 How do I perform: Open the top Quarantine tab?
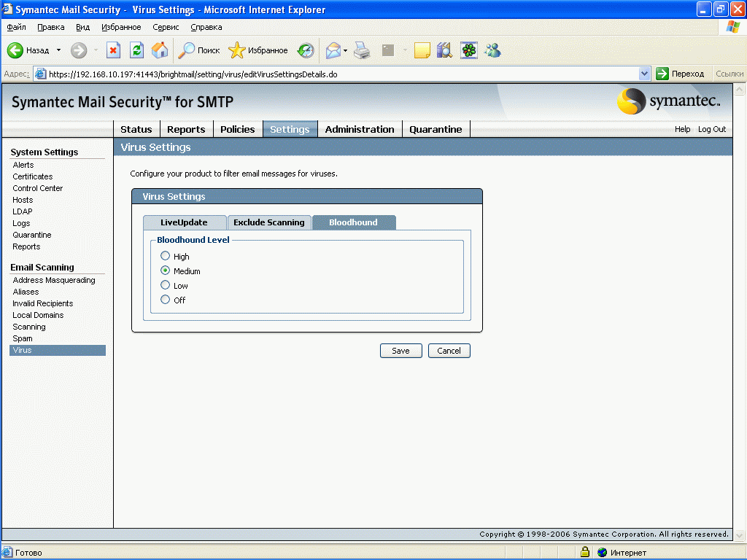[436, 130]
